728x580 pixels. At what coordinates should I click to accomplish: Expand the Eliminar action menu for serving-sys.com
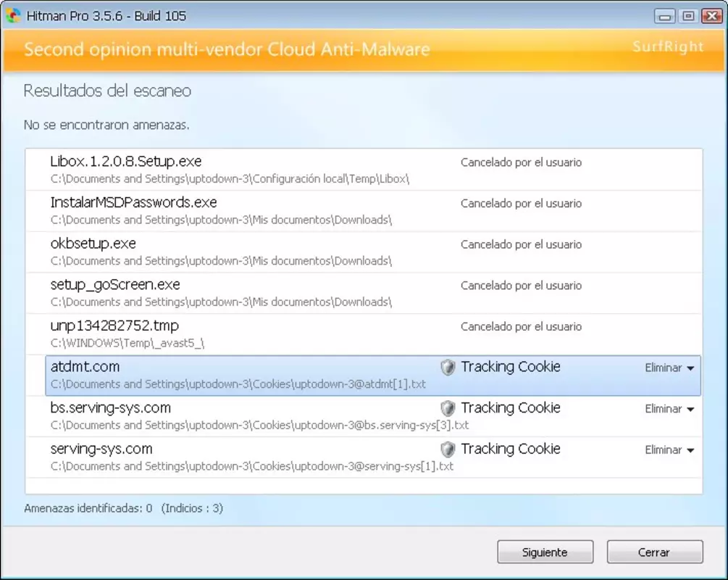[x=669, y=449]
